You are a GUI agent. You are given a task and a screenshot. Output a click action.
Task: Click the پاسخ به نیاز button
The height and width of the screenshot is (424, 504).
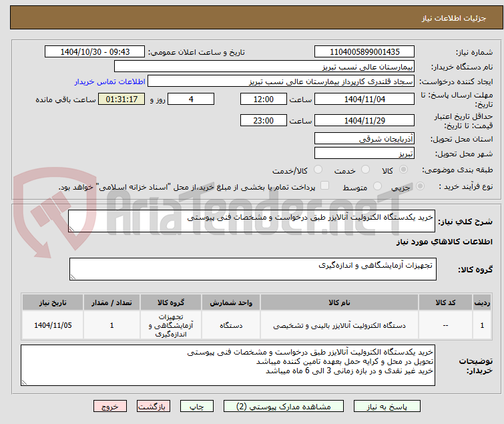pos(387,407)
